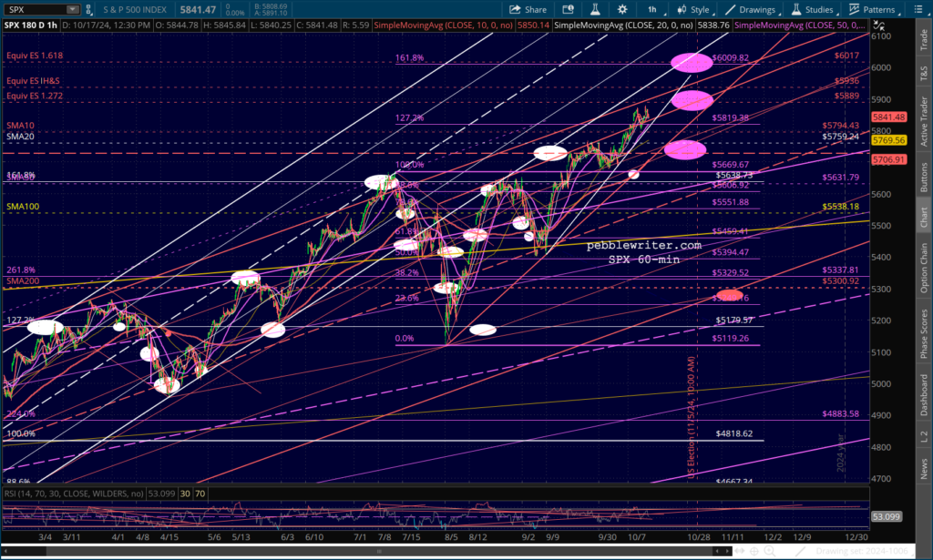This screenshot has height=560, width=933.
Task: Click the scroll-right arrow in bottom bar
Action: pos(728,551)
